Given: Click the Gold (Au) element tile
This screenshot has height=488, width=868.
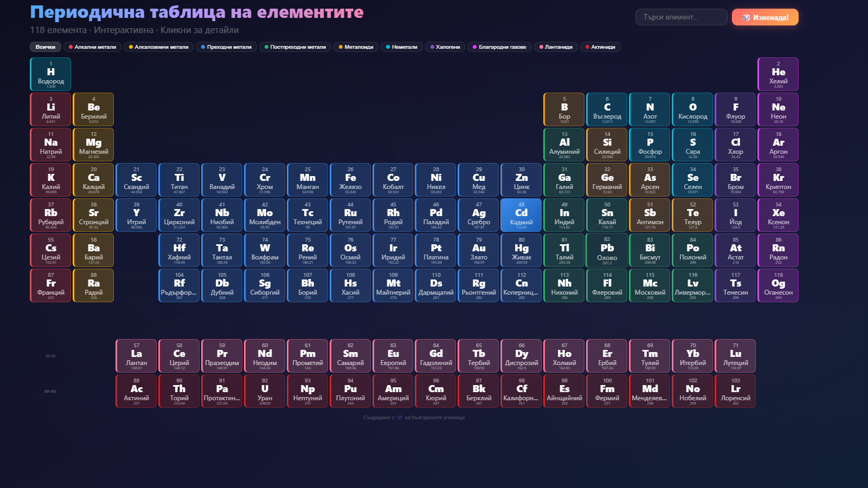Looking at the screenshot, I should click(479, 250).
